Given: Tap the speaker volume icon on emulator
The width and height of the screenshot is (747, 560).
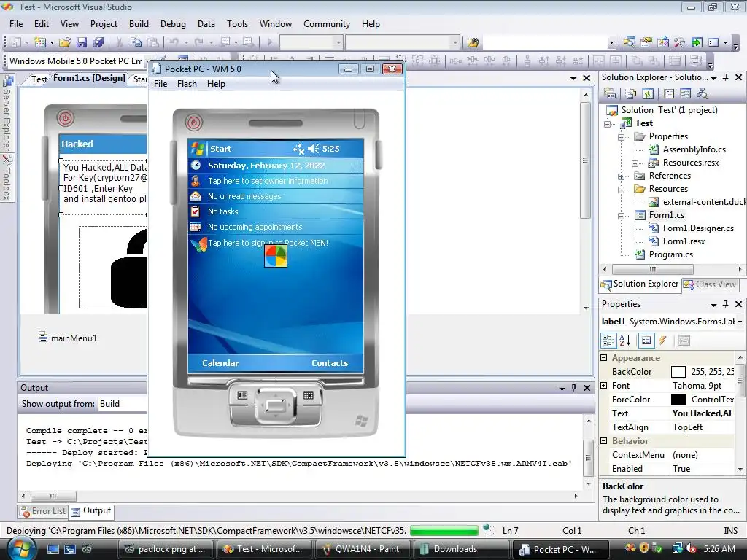Looking at the screenshot, I should click(x=313, y=149).
